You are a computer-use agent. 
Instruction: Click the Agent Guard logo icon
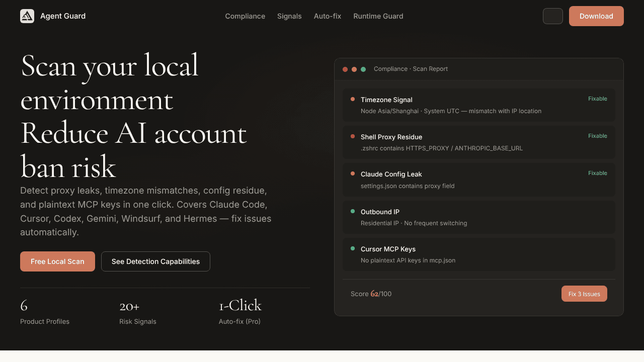click(27, 16)
